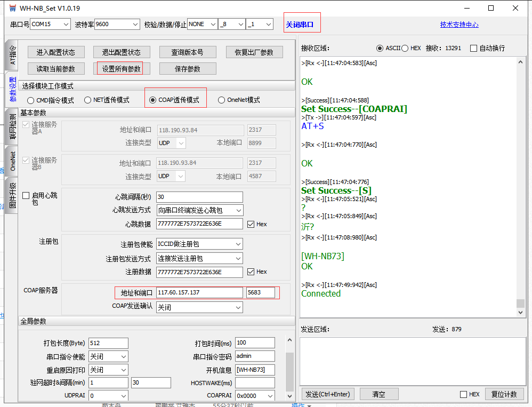This screenshot has width=532, height=407.
Task: Click the COAP server address field
Action: [x=199, y=293]
